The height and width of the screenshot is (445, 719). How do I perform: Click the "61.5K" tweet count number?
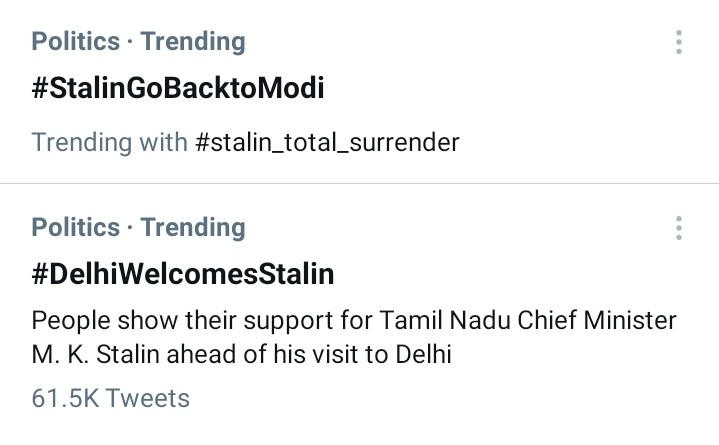coord(64,398)
